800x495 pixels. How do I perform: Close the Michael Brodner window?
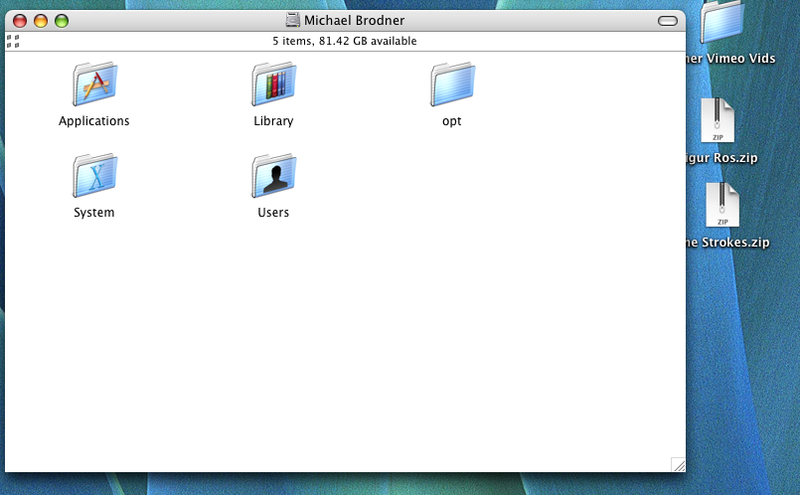[20, 21]
